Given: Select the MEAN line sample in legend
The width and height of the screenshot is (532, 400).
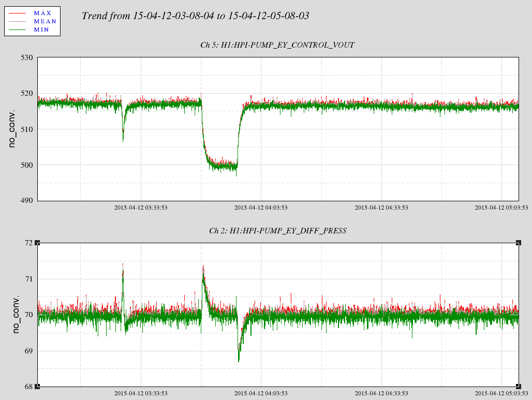Looking at the screenshot, I should (17, 21).
